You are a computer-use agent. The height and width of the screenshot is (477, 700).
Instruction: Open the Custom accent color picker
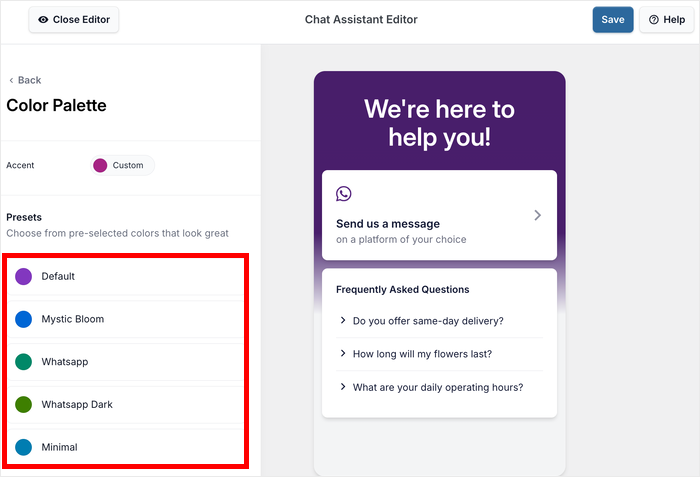(119, 165)
